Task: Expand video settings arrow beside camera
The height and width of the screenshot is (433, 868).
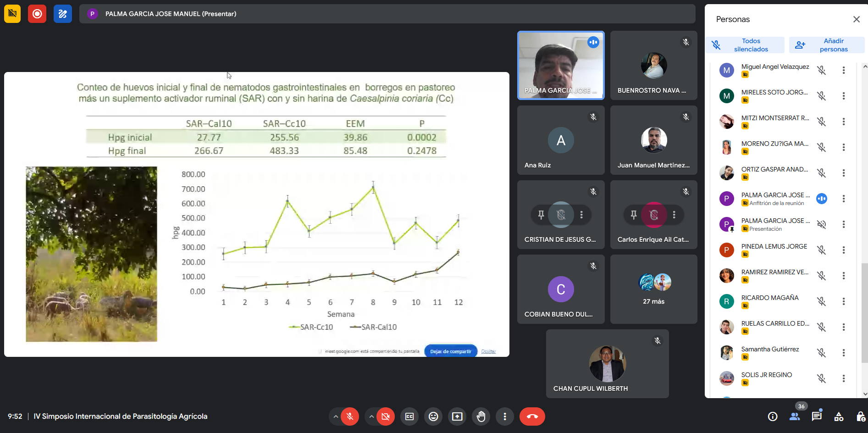Action: (x=371, y=416)
